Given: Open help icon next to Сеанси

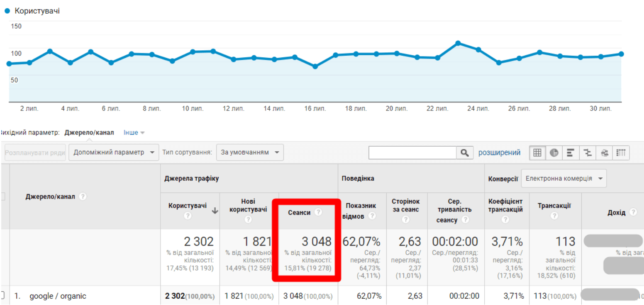Looking at the screenshot, I should 318,212.
